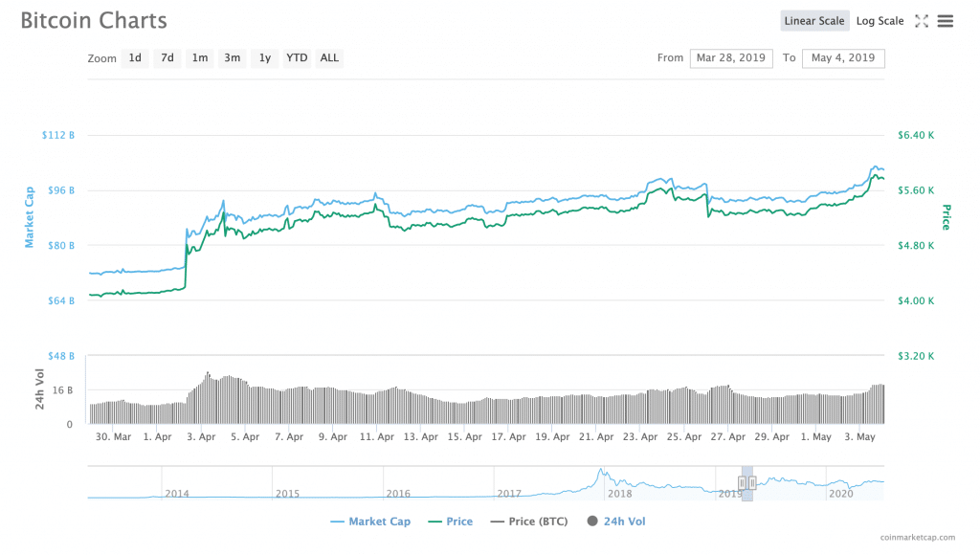Select Linear Scale button
This screenshot has width=980, height=555.
pos(814,21)
